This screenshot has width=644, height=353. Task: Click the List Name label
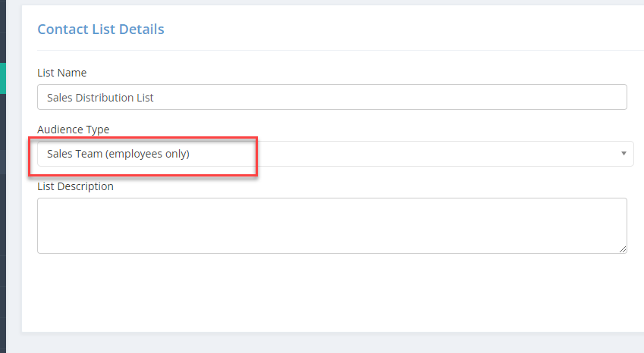click(62, 73)
